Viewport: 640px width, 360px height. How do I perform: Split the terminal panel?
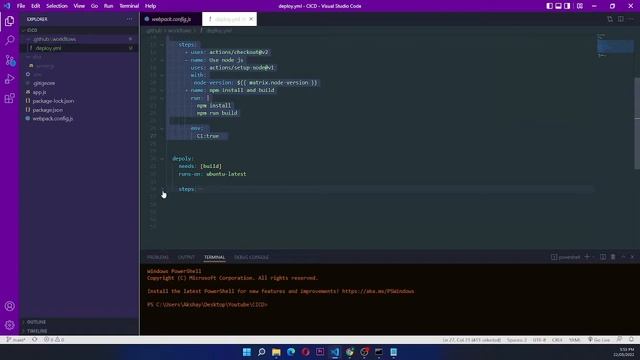603,257
